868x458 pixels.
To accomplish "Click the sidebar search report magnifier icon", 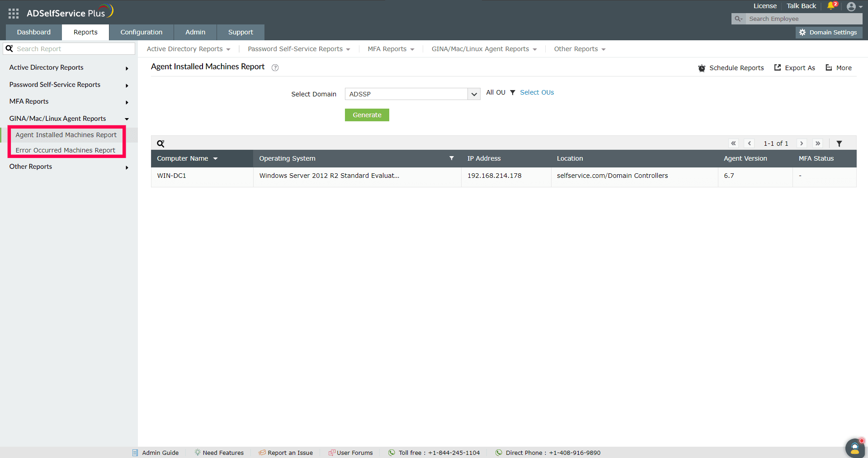I will tap(9, 48).
